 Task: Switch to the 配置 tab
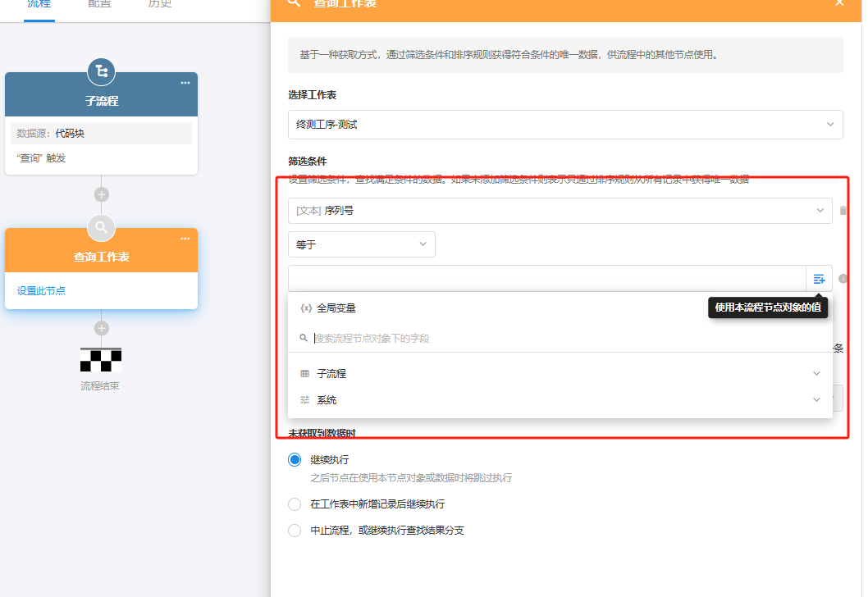click(99, 4)
